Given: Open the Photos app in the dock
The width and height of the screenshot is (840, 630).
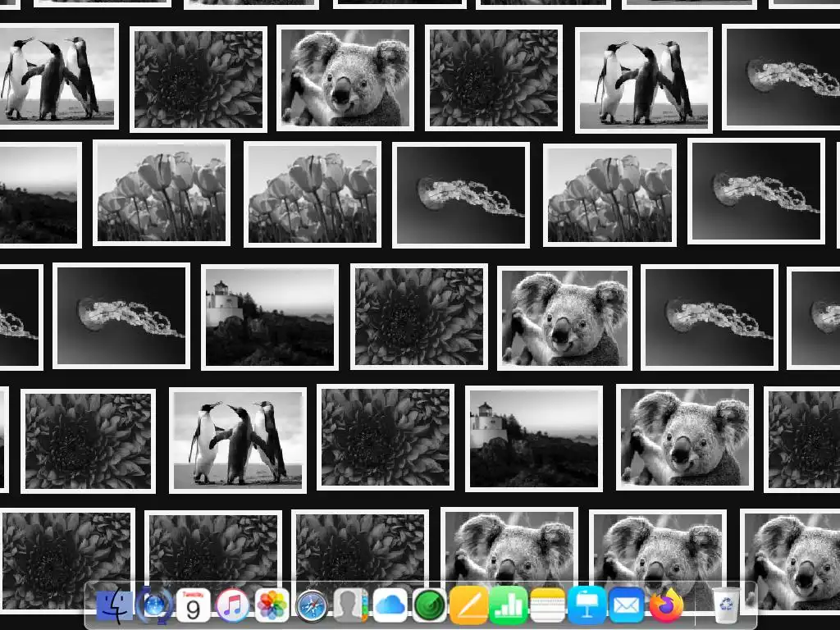Looking at the screenshot, I should (272, 606).
